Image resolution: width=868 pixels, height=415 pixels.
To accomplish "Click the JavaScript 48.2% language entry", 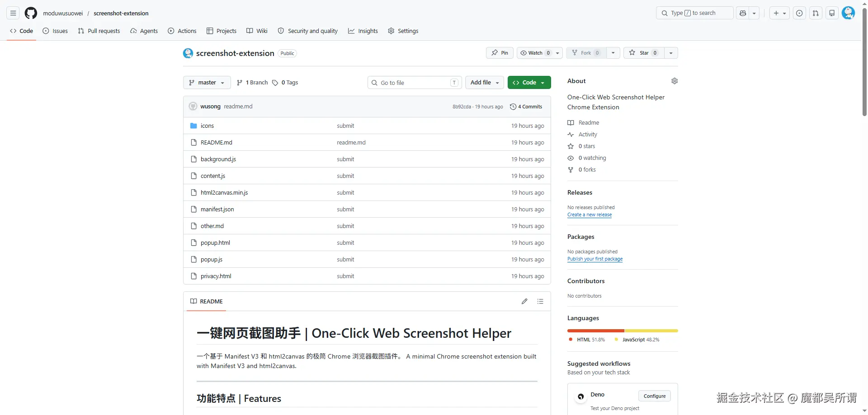I will (x=637, y=340).
